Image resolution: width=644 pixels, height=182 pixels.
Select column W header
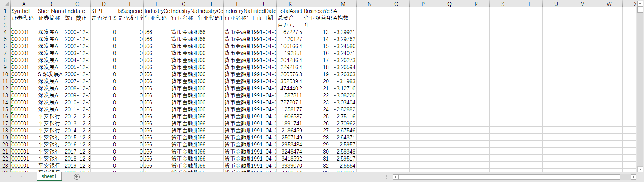(x=609, y=4)
